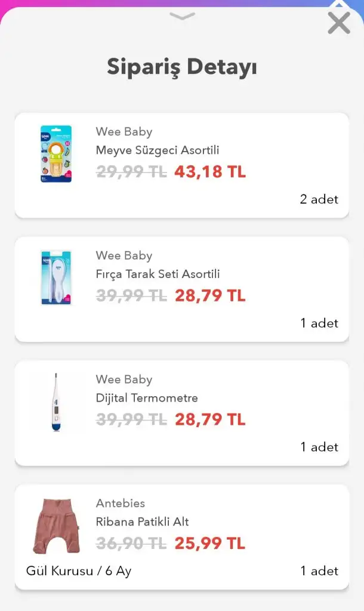Tap the 25,99 TL discounted price

(x=210, y=544)
